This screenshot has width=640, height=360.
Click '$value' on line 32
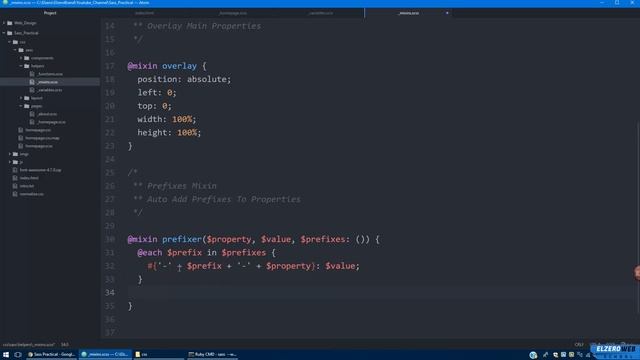click(x=340, y=266)
